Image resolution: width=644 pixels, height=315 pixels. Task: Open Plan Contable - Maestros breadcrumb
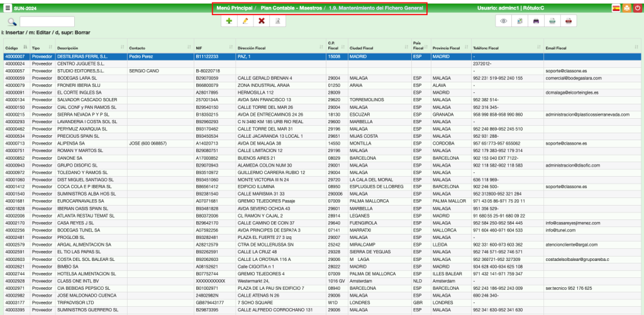[x=289, y=8]
